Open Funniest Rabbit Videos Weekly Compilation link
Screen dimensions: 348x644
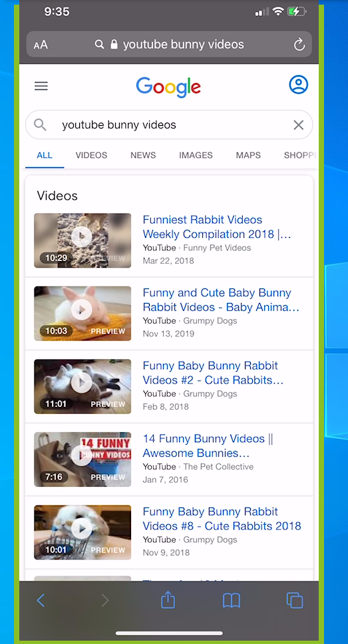217,226
